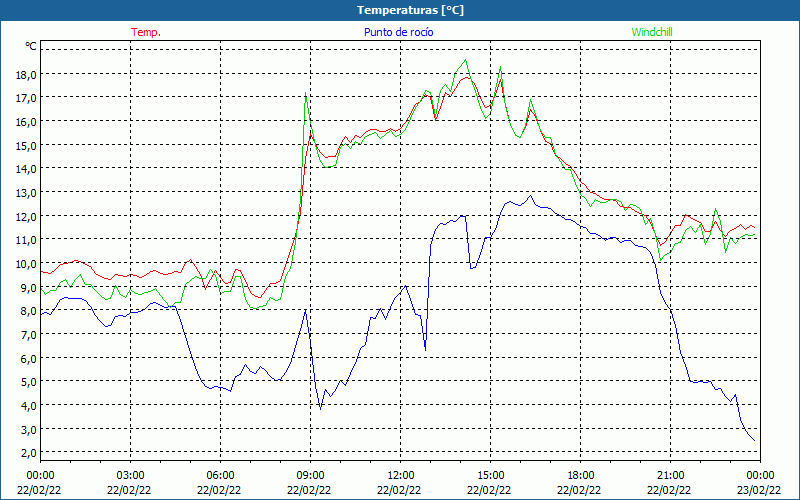Click the 6,0 y-axis value
800x500 pixels.
29,358
